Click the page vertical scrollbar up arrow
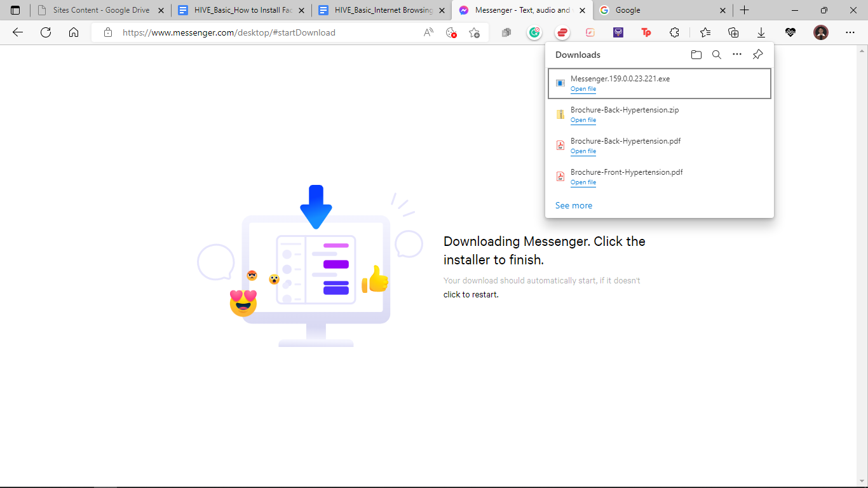Screen dimensions: 868x488 862,50
